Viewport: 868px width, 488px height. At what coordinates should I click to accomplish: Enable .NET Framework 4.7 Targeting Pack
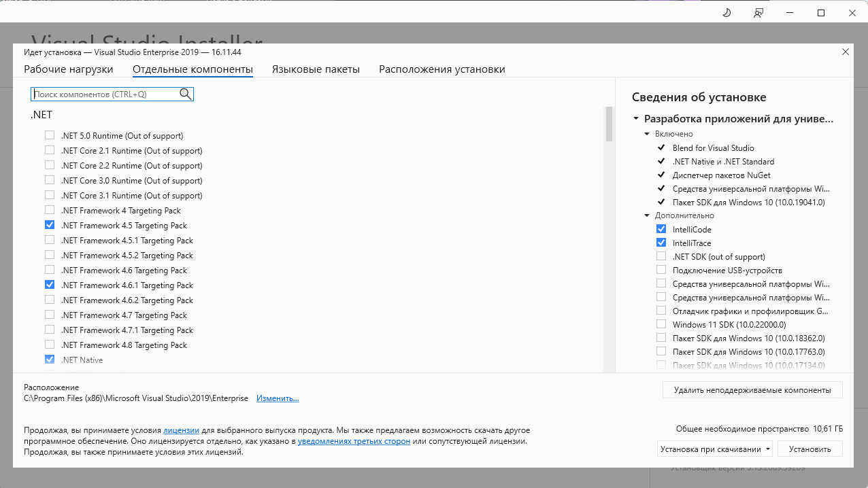(50, 315)
